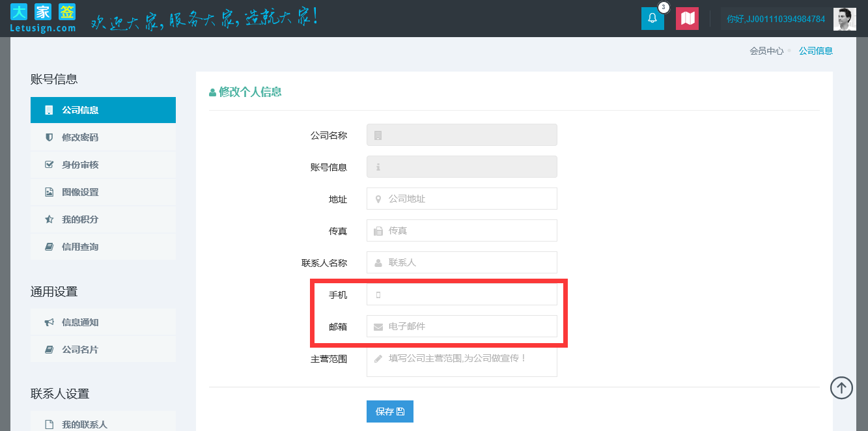Go to 身份审核 page
This screenshot has height=431, width=868.
tap(103, 165)
